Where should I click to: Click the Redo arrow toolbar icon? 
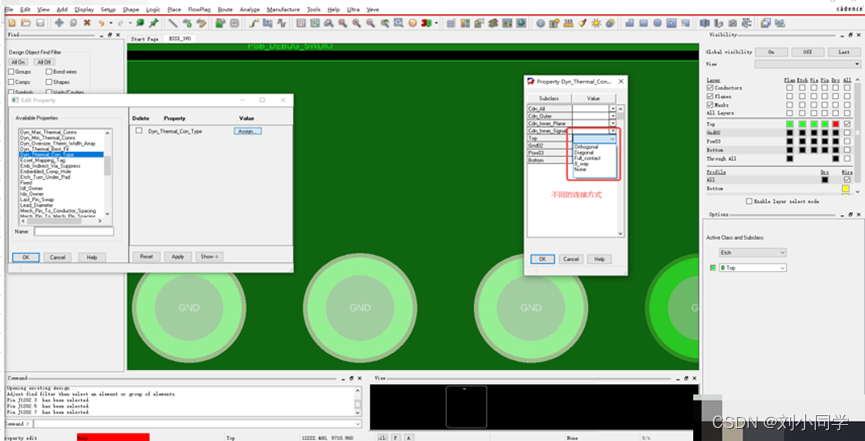120,23
